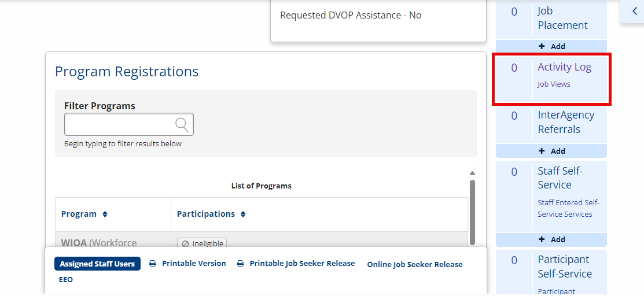
Task: Click plus Add under Staff Self-Service
Action: click(x=551, y=239)
